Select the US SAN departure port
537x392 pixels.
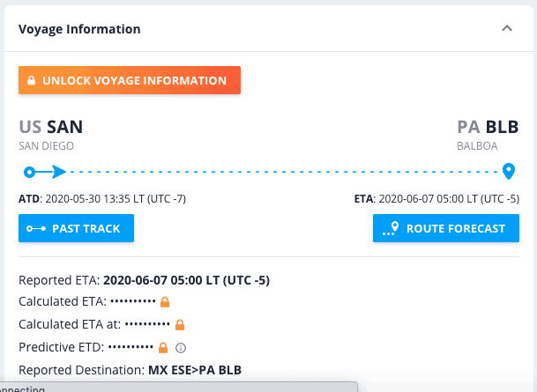pyautogui.click(x=50, y=127)
